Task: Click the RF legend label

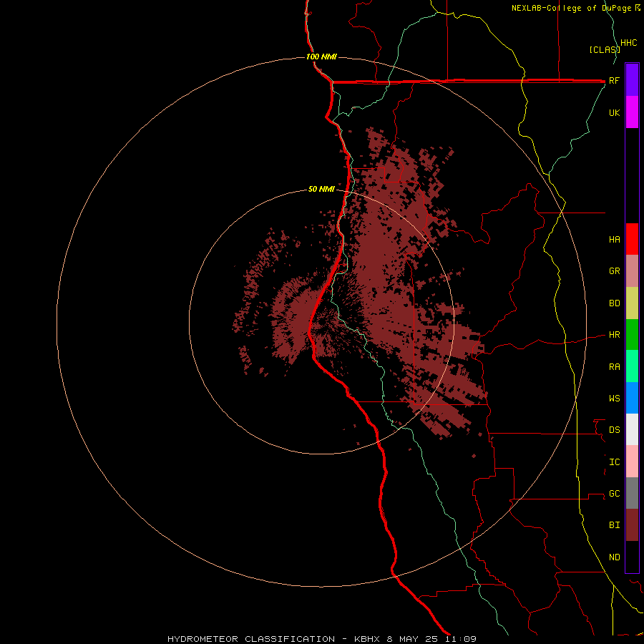Action: click(614, 80)
